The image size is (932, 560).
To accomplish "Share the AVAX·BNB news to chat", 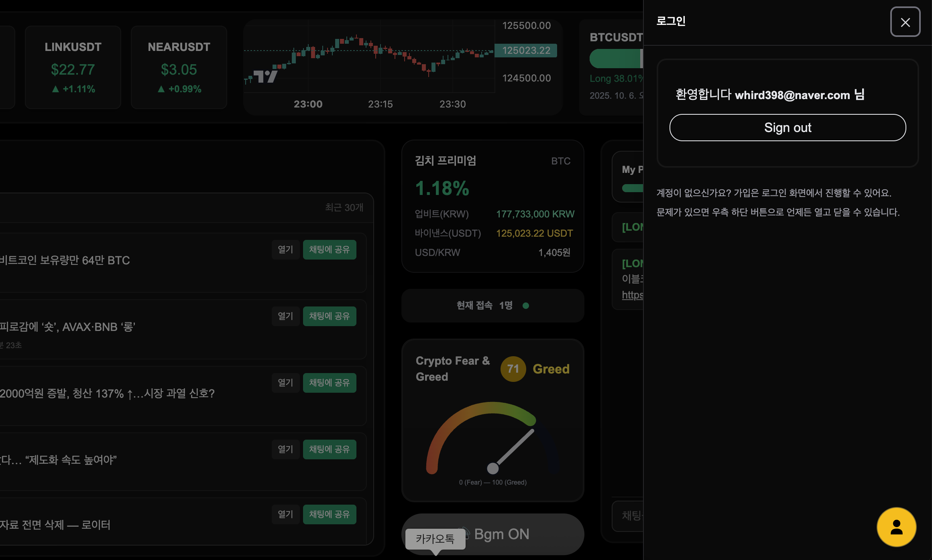I will pos(329,316).
